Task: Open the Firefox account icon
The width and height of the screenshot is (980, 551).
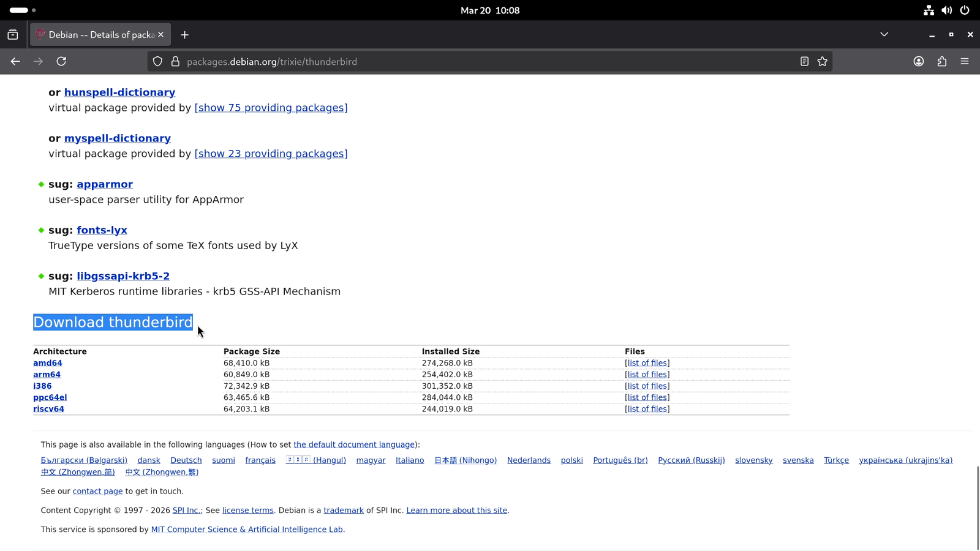Action: point(919,61)
